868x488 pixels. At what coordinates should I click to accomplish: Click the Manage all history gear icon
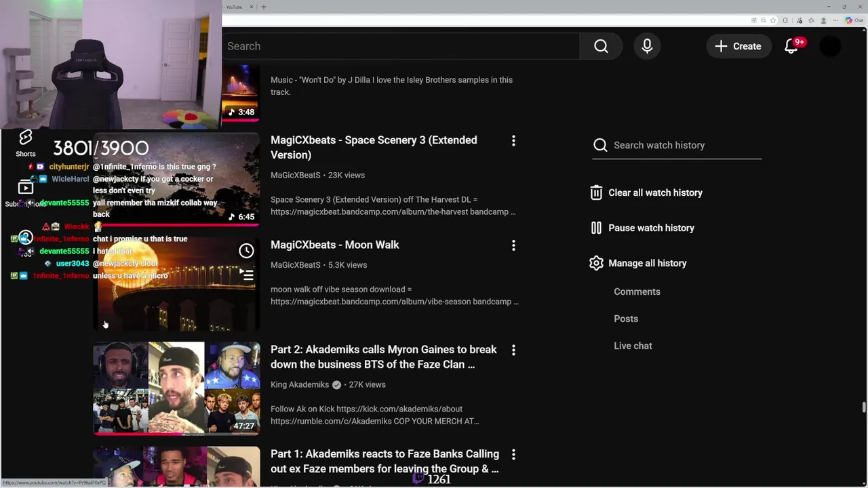tap(596, 263)
